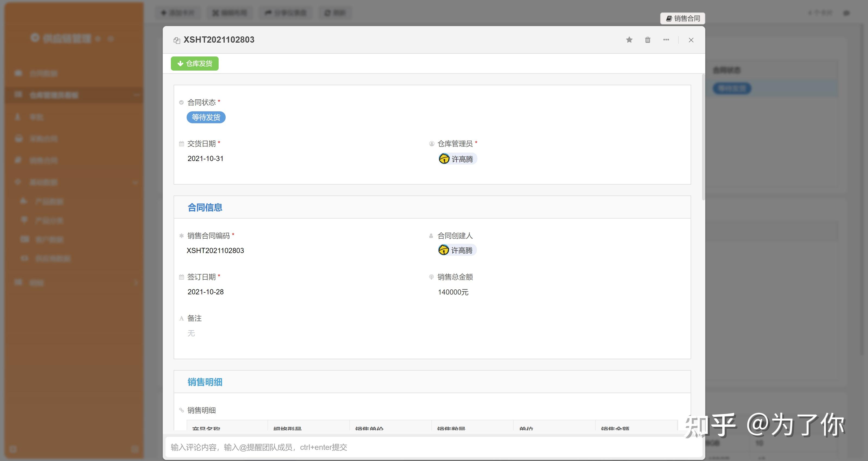Screen dimensions: 868x461
Task: Click first blurred toolbar button in background page
Action: click(178, 13)
